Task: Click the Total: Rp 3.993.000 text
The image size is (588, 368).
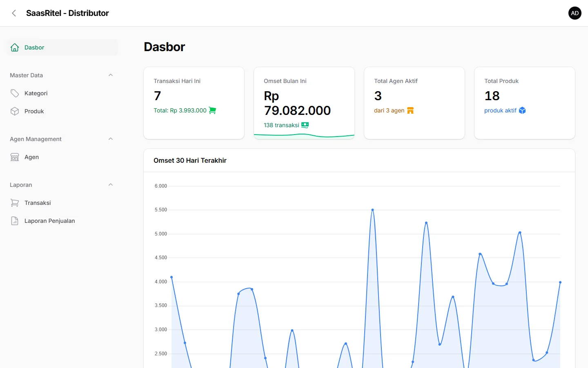Action: click(x=180, y=110)
